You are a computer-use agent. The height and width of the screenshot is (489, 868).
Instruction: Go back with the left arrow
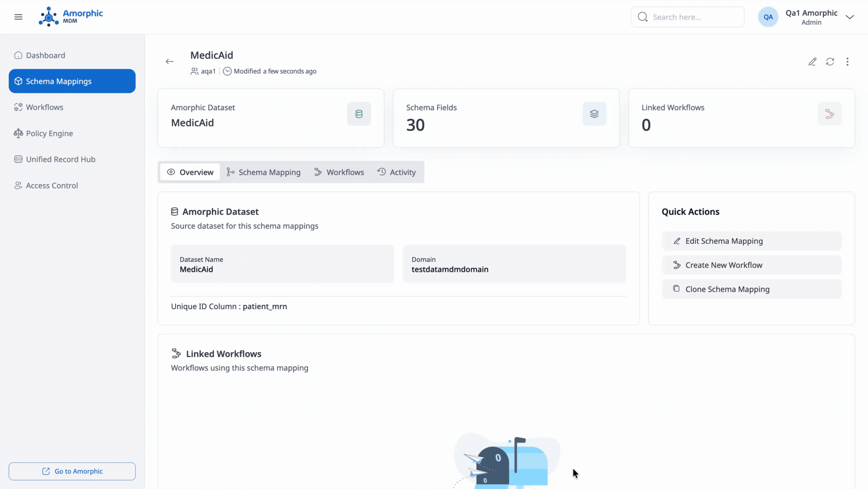pos(169,61)
